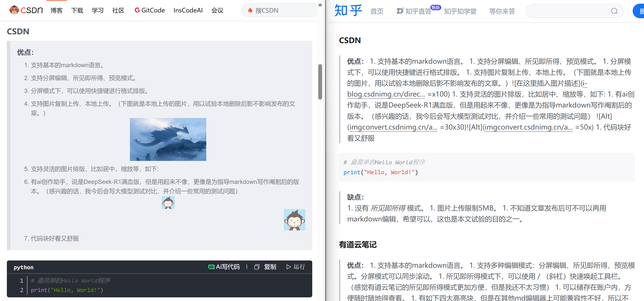The image size is (644, 301).
Task: Open the first imgconvert.csdnimg.cn/a... link
Action: coord(393,127)
